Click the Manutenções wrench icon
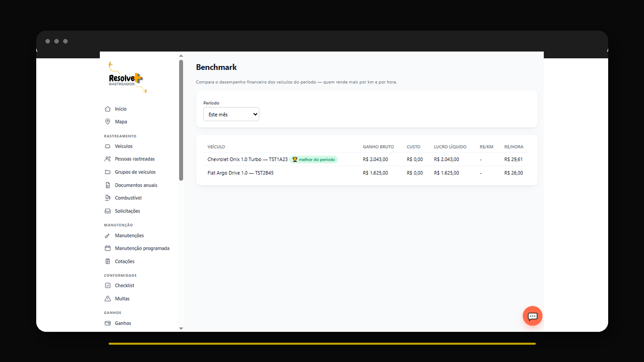Viewport: 644px width, 362px height. click(107, 236)
